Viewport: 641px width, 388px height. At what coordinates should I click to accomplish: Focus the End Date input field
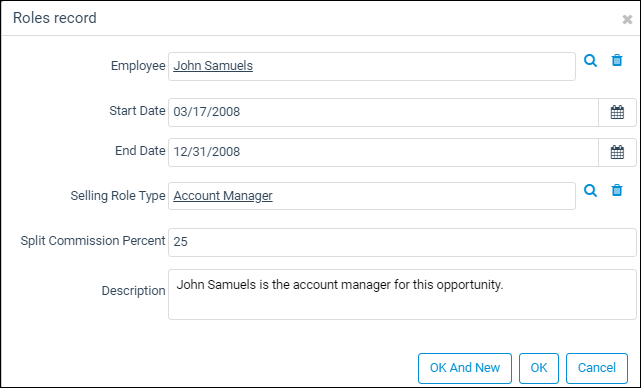383,152
